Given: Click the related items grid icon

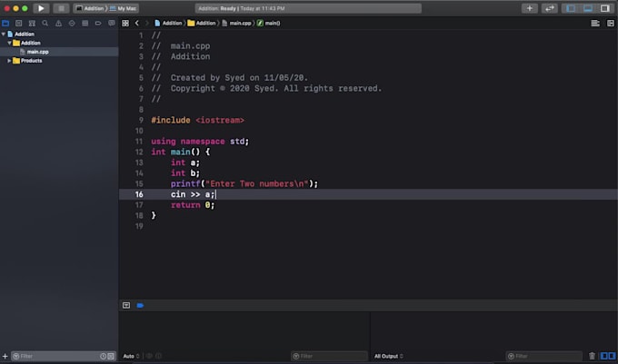Looking at the screenshot, I should tap(125, 23).
